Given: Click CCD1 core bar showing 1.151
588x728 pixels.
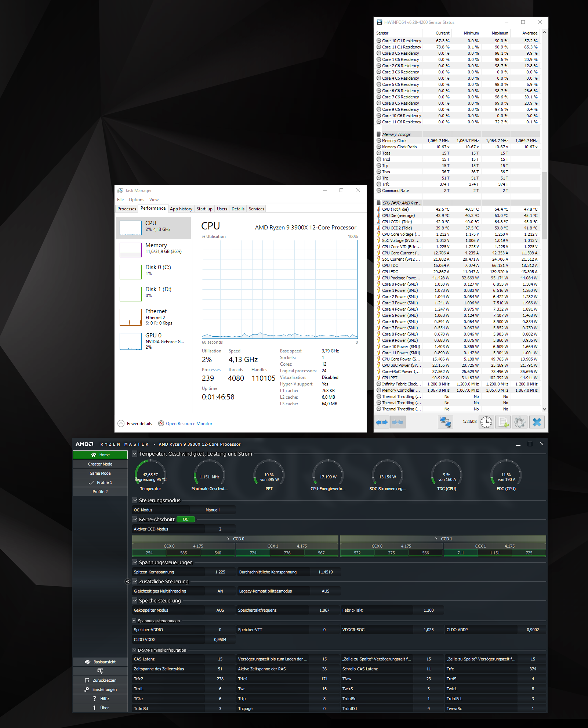Looking at the screenshot, I should [495, 553].
